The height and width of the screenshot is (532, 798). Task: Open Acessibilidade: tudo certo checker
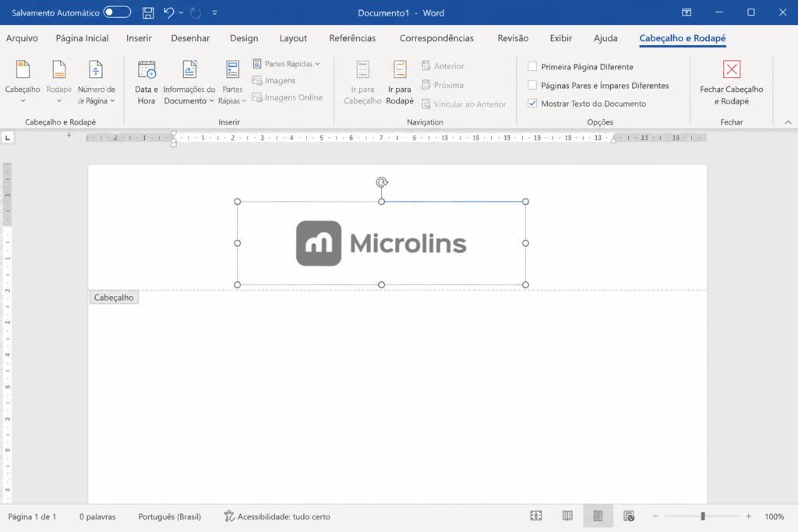coord(277,516)
